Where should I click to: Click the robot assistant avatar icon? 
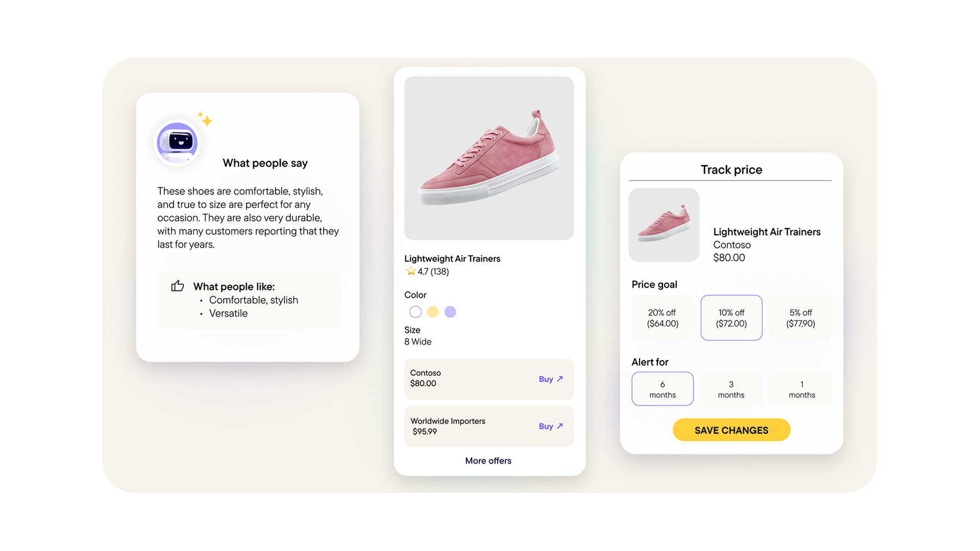(x=177, y=142)
